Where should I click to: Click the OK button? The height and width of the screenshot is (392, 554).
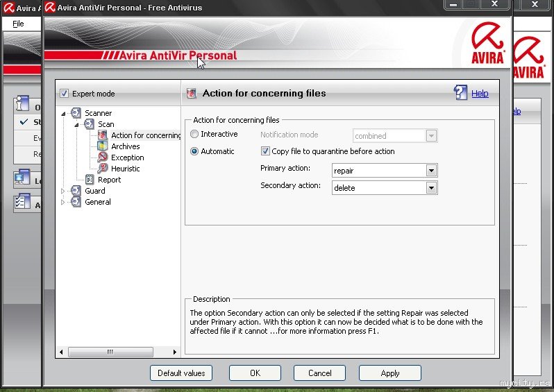coord(255,373)
